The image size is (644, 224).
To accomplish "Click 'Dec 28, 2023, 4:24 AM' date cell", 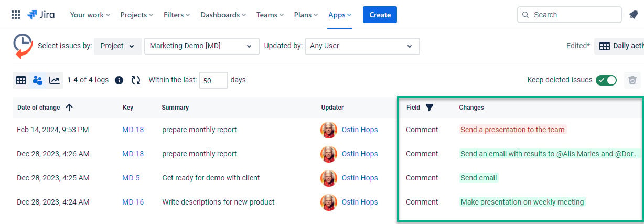I will coord(53,202).
